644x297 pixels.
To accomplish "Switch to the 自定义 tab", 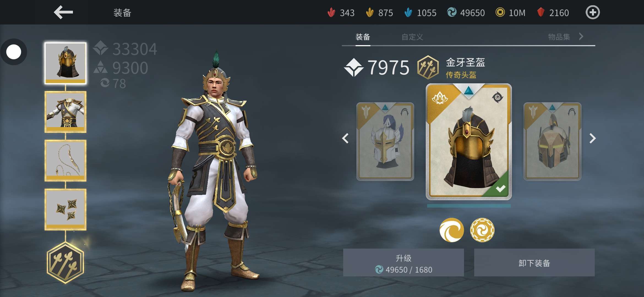I will (412, 37).
